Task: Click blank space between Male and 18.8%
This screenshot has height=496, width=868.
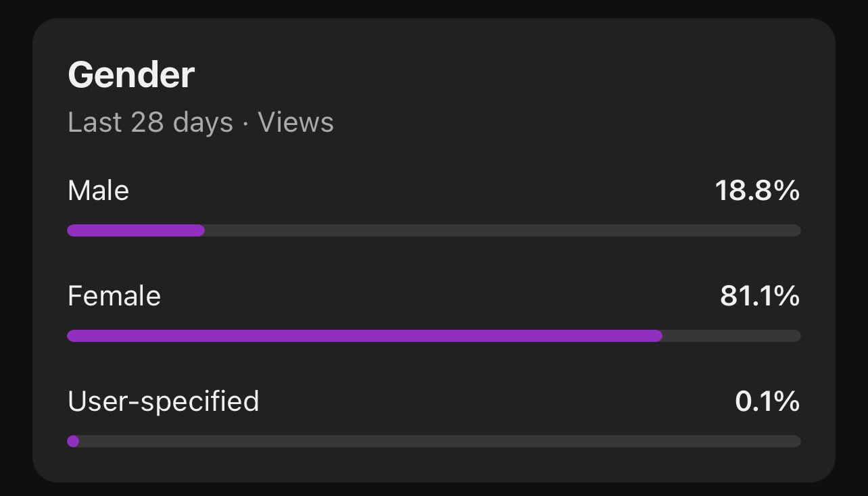Action: click(419, 191)
